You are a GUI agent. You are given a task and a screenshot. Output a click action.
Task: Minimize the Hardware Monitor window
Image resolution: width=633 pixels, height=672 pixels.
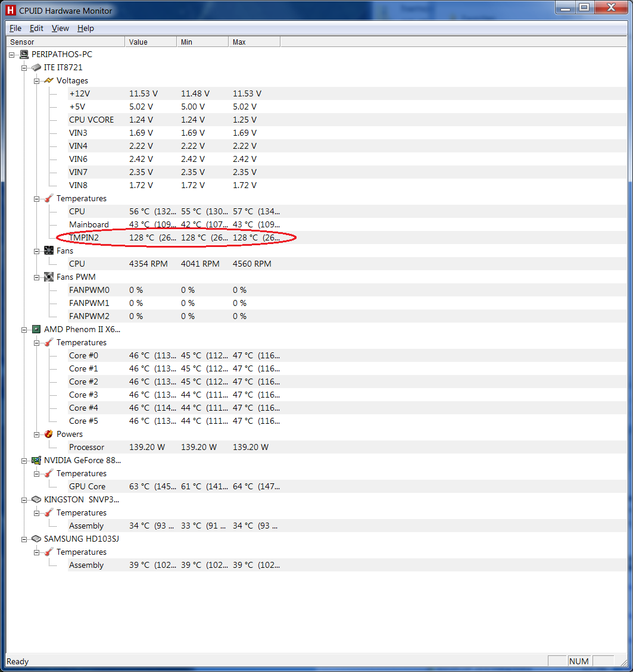click(x=566, y=8)
